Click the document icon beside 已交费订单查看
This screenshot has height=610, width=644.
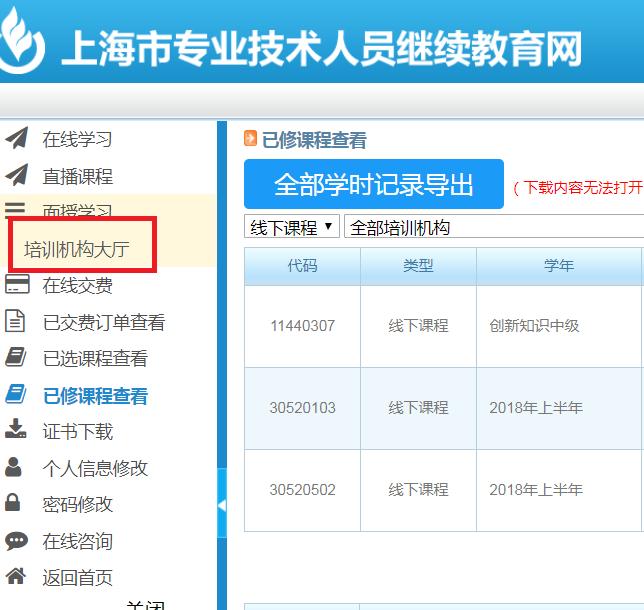[x=15, y=321]
